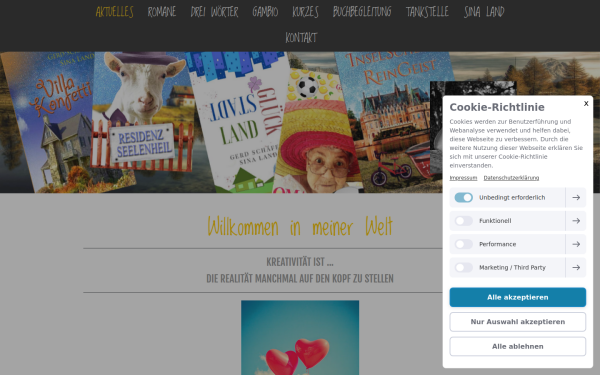600x375 pixels.
Task: Open Buchbegleitung navigation entry
Action: click(x=362, y=12)
